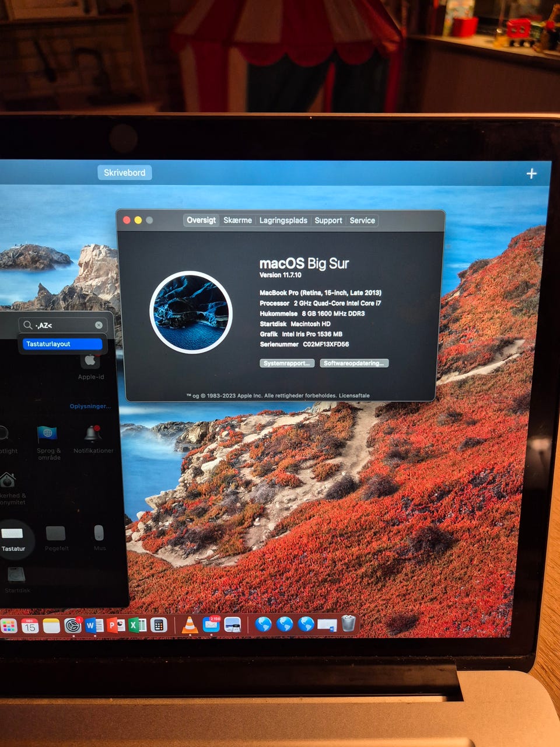The image size is (560, 747).
Task: Select the Skrivebord desktop in Mission Control
Action: click(124, 173)
